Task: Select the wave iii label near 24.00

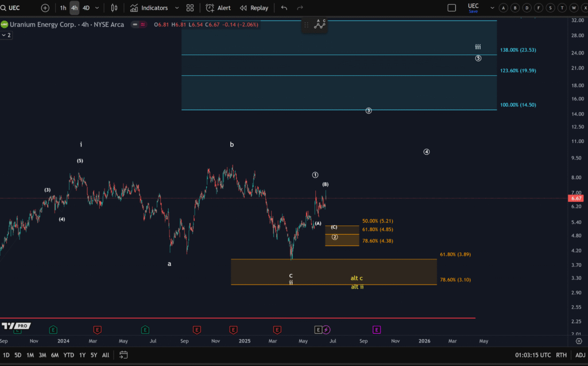Action: (478, 47)
